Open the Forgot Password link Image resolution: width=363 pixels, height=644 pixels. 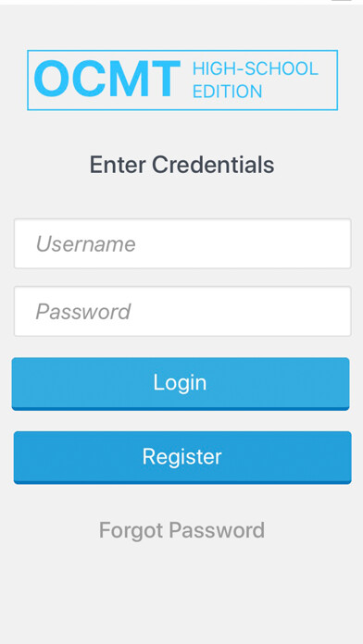[x=181, y=530]
